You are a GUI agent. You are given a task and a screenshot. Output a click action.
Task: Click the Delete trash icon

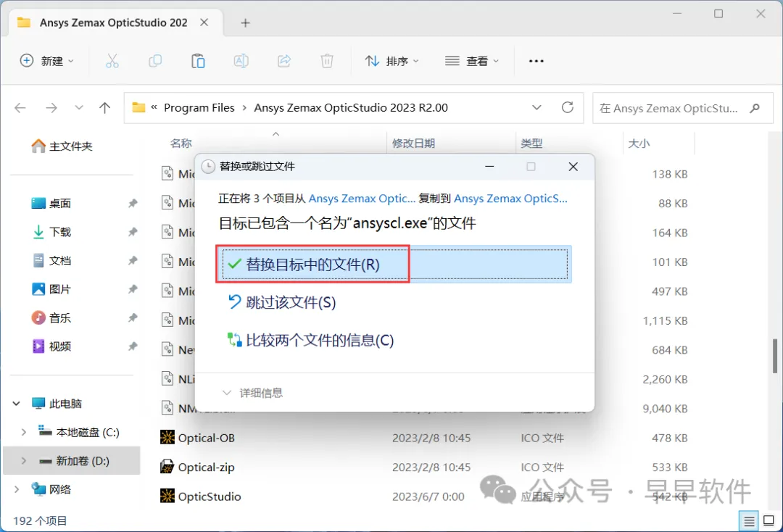coord(326,61)
